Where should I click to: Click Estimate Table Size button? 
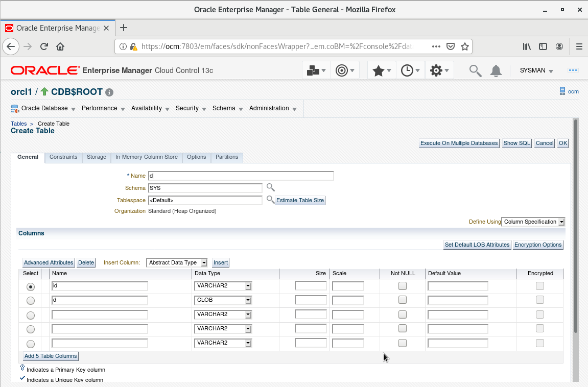pyautogui.click(x=300, y=201)
